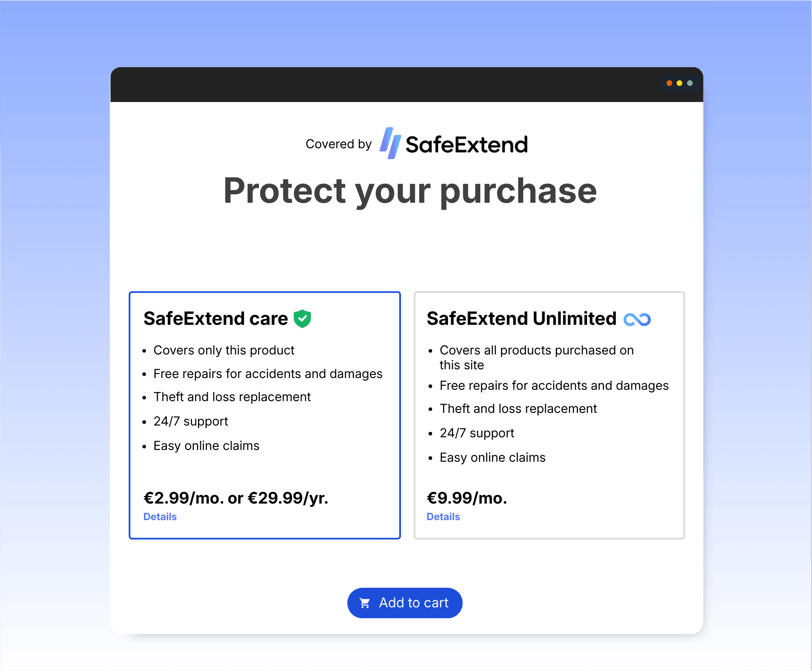This screenshot has height=671, width=812.
Task: Click the SafeExtend logo
Action: pos(453,143)
